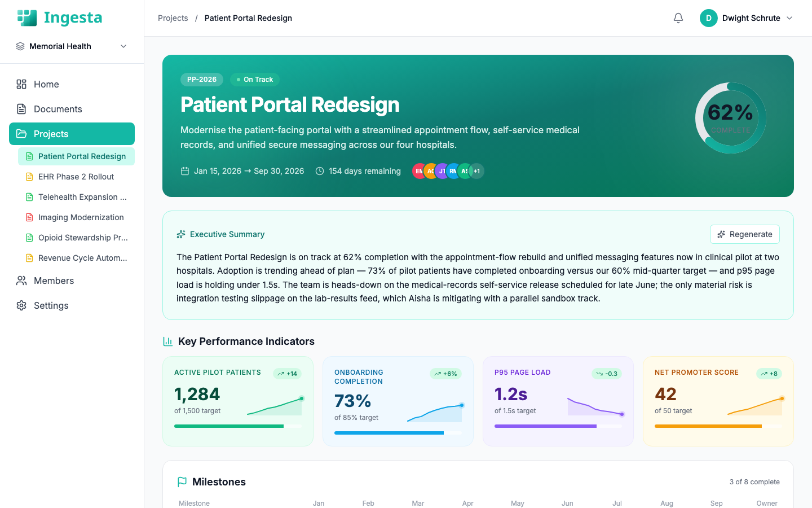Image resolution: width=812 pixels, height=508 pixels.
Task: Click the sparkle icon beside Executive Summary
Action: [181, 234]
